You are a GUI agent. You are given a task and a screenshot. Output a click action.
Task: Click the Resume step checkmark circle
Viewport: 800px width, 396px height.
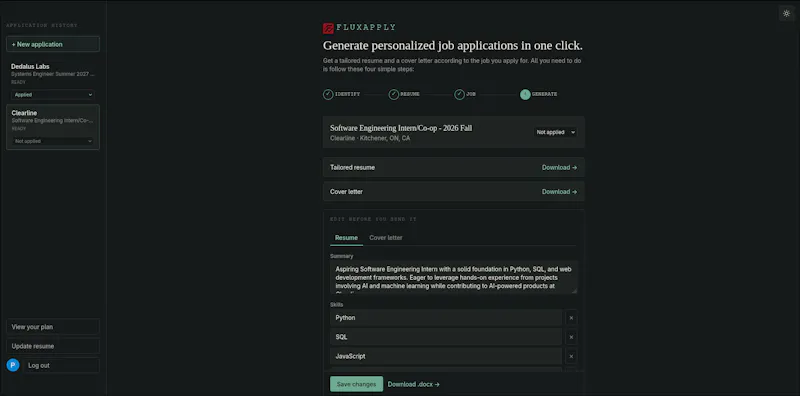(393, 94)
